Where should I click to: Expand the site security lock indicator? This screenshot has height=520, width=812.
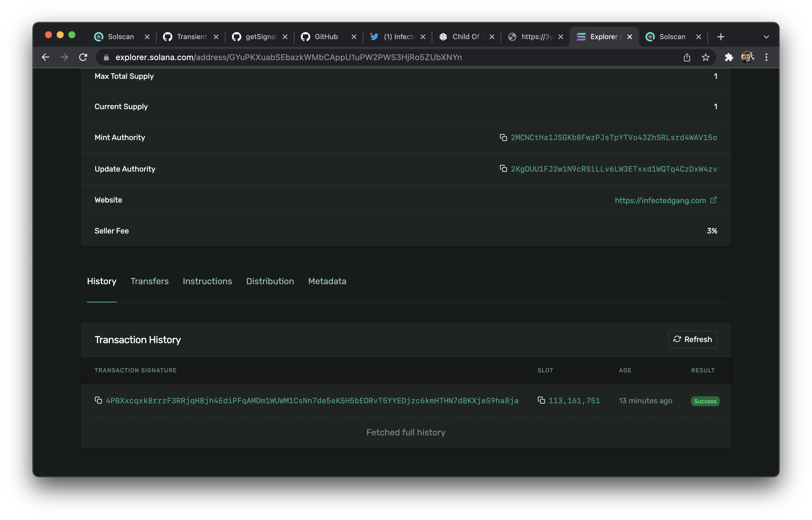106,57
